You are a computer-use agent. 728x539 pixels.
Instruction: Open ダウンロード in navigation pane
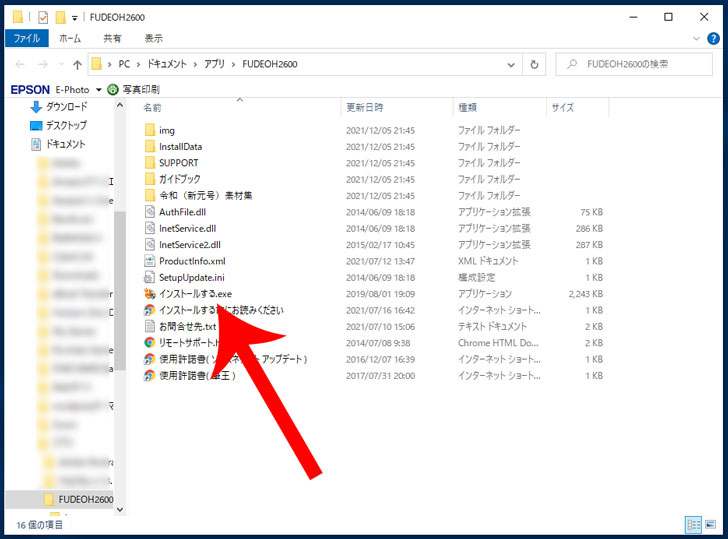(58, 107)
